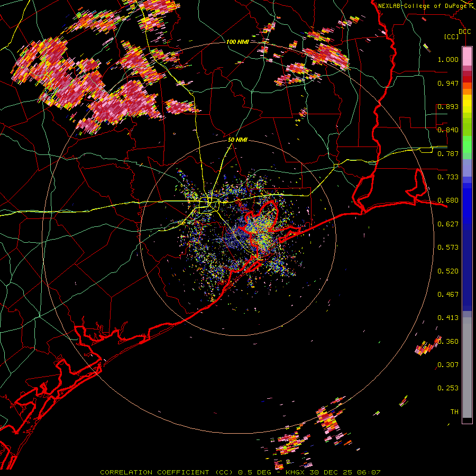The width and height of the screenshot is (476, 476).
Task: Select the 0.307 legend value
Action: tap(448, 365)
